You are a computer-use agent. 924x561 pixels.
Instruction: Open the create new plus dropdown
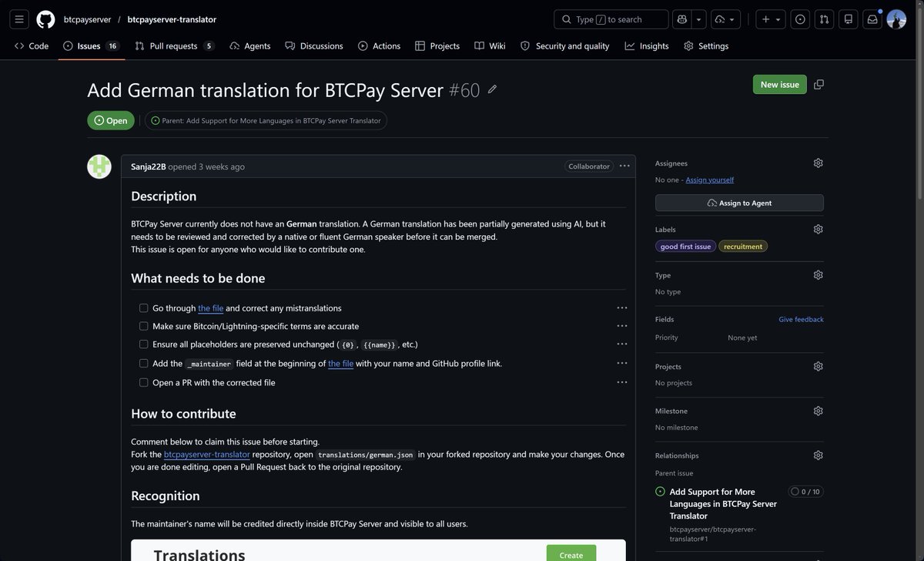pyautogui.click(x=771, y=19)
